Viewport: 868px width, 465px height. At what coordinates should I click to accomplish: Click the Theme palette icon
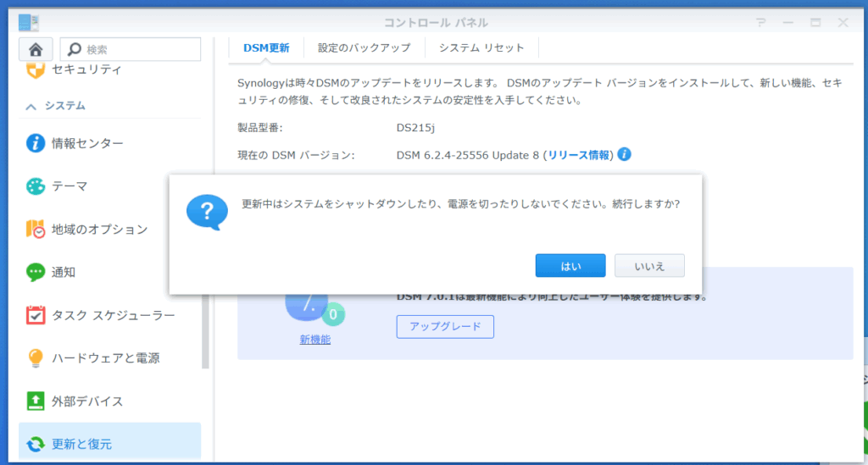tap(36, 186)
